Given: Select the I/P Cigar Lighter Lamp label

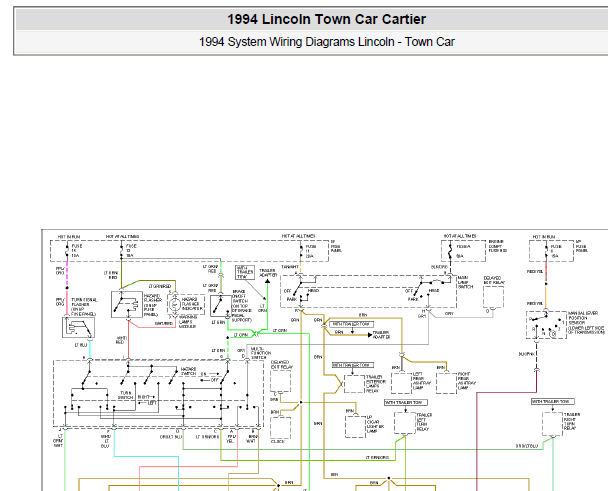Looking at the screenshot, I should pos(375,424).
